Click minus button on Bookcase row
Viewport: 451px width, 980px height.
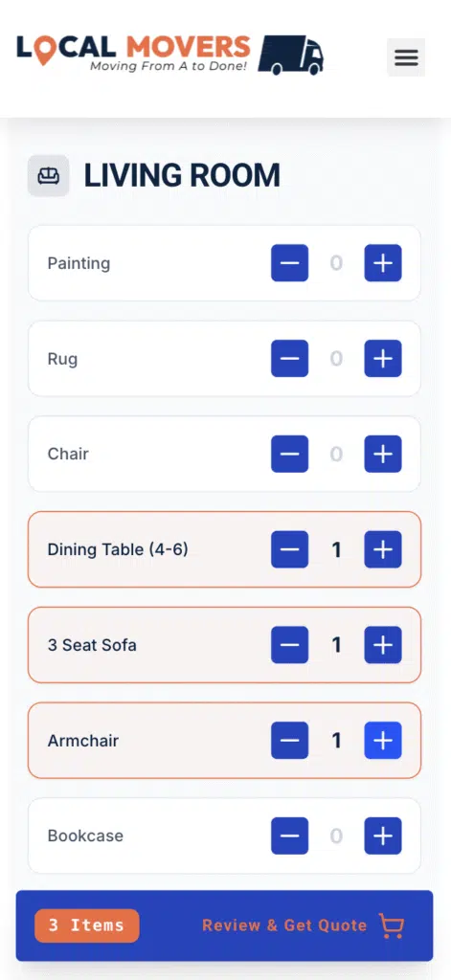[x=289, y=835]
